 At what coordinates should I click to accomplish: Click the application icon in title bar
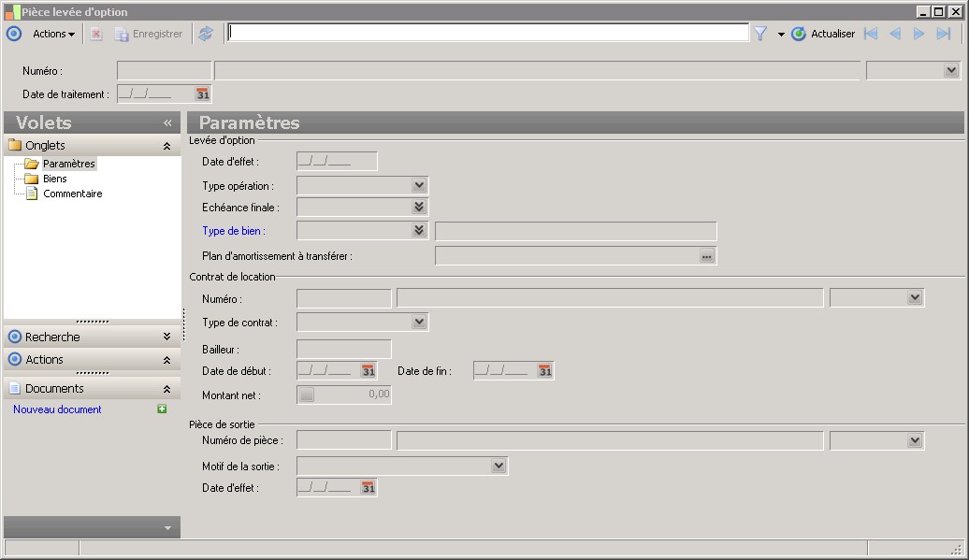(12, 12)
